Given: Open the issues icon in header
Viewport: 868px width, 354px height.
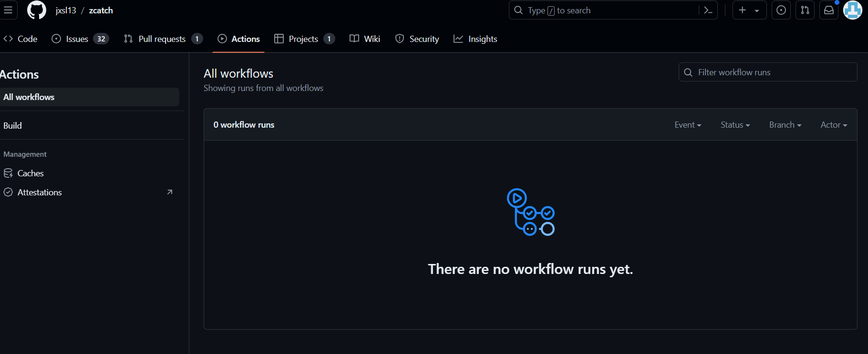Looking at the screenshot, I should click(x=781, y=10).
